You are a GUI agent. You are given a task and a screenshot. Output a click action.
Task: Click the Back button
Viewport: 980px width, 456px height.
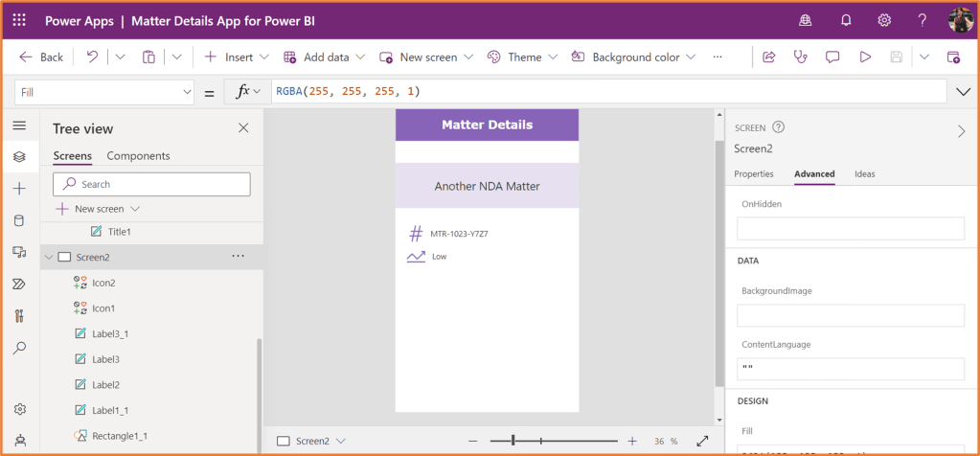pos(40,57)
